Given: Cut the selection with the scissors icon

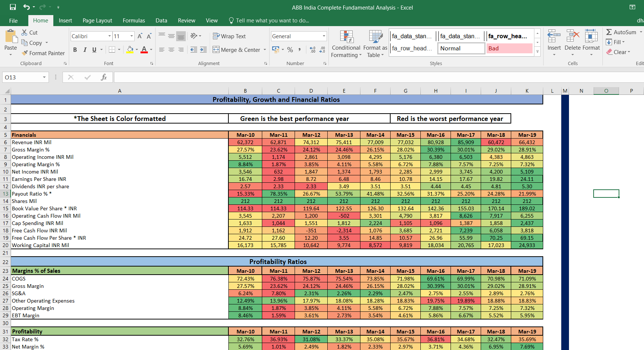Looking at the screenshot, I should click(25, 32).
